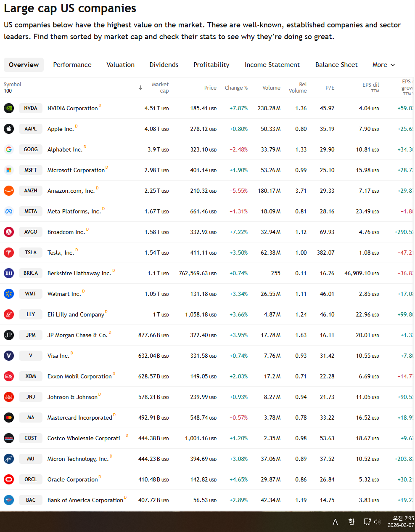Image resolution: width=415 pixels, height=532 pixels.
Task: Open the Income Statement tab
Action: point(272,65)
